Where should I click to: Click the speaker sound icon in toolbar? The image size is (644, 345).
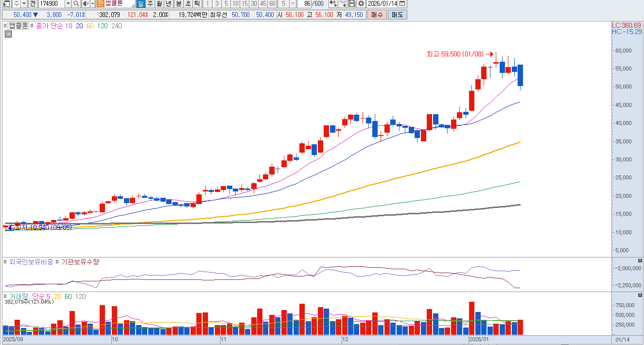[85, 4]
